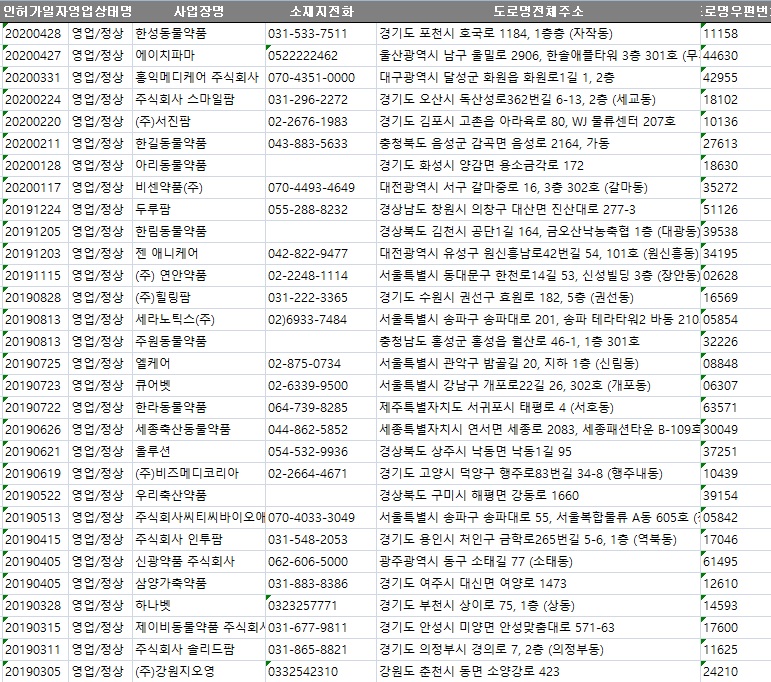
Task: Click phone number 070-4351-0000
Action: tap(321, 78)
